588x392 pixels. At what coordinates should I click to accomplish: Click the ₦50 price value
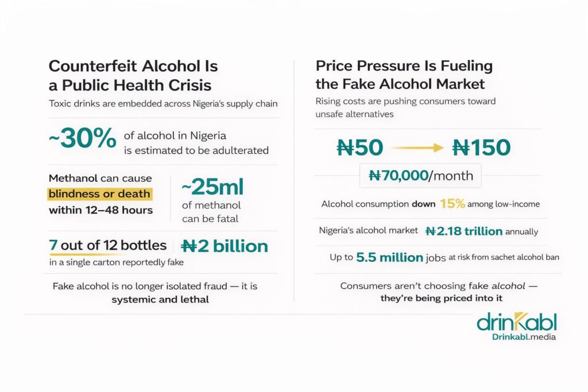[359, 148]
